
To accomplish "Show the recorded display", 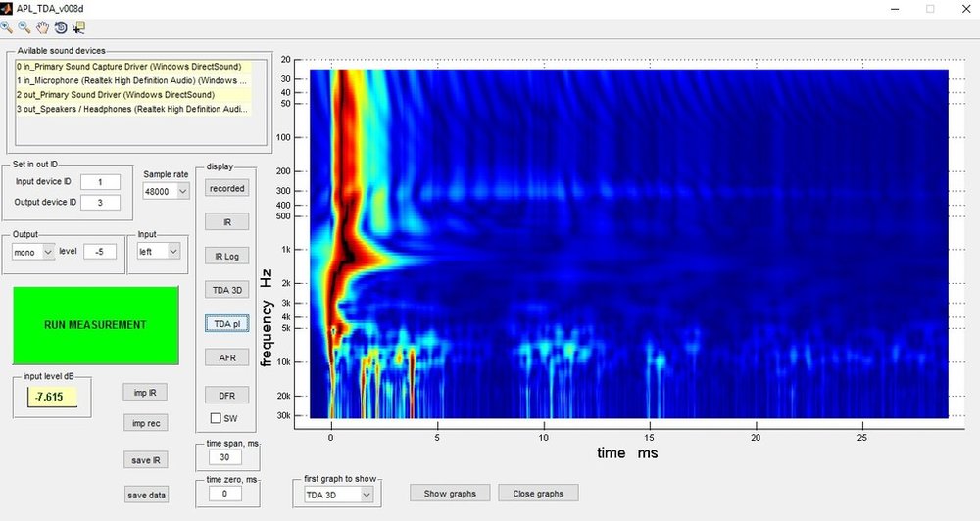I will click(x=227, y=189).
